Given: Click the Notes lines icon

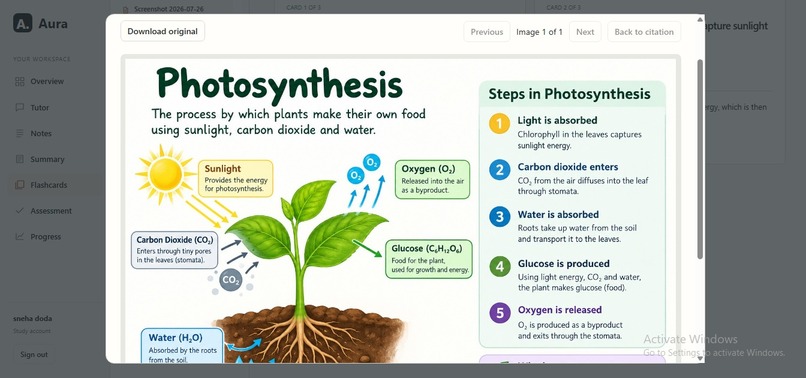Looking at the screenshot, I should click(x=20, y=133).
